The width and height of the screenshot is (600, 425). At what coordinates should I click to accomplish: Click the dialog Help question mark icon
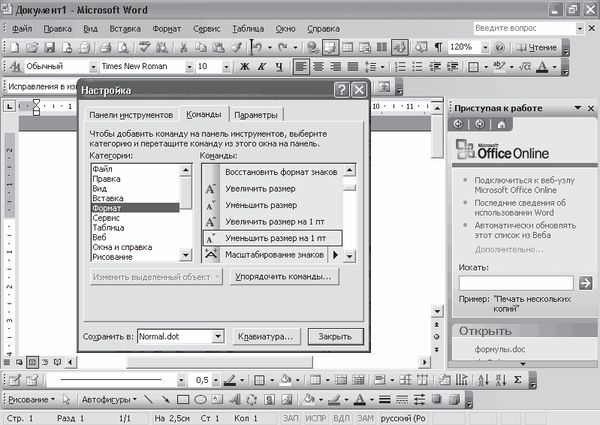(x=341, y=90)
